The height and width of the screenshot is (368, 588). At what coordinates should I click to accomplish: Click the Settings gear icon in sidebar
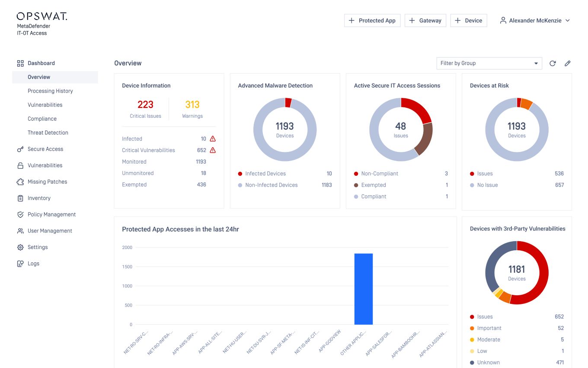click(20, 247)
